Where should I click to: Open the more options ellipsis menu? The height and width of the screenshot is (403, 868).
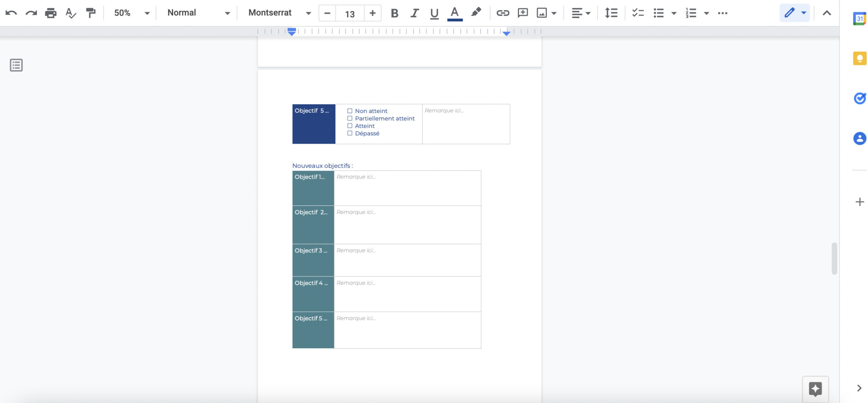[x=723, y=13]
